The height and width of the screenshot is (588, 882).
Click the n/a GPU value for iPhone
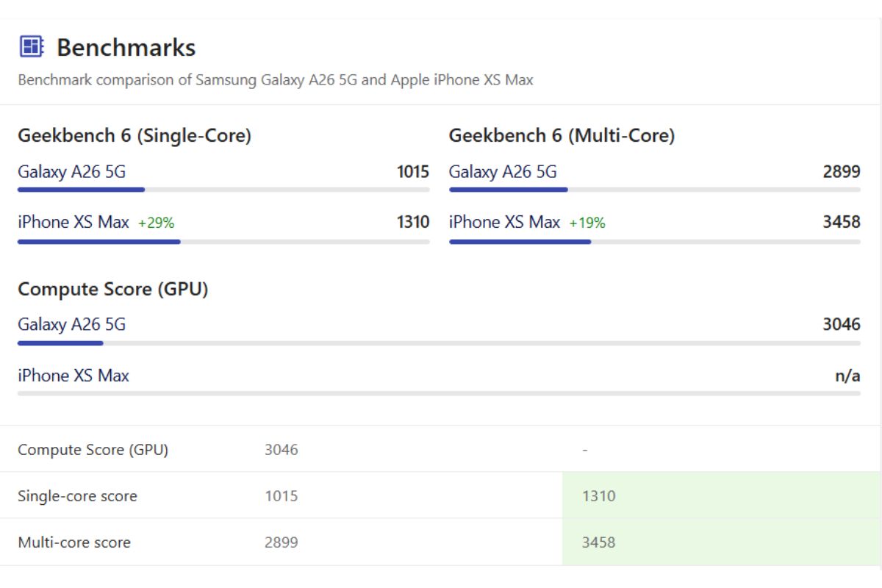[x=847, y=376]
